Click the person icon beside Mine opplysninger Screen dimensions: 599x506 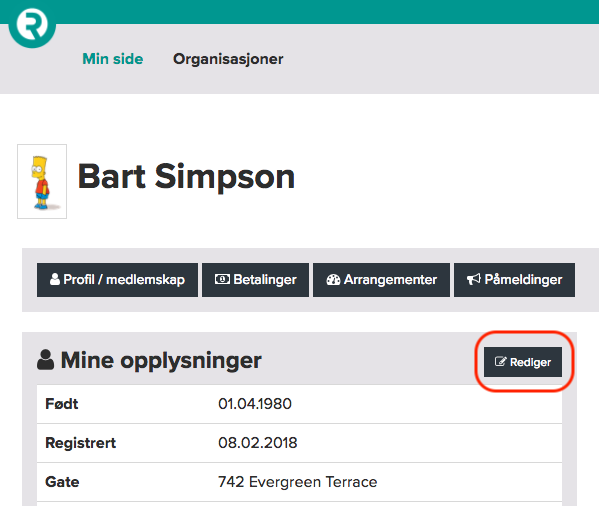(x=45, y=360)
